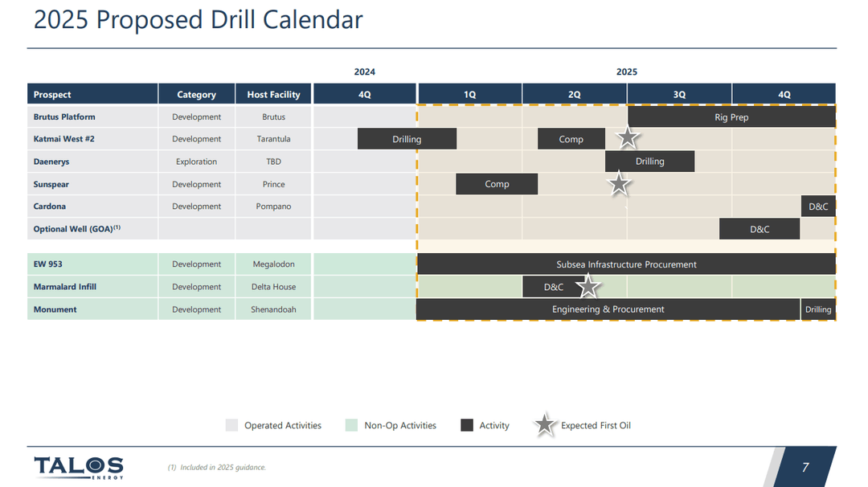Click the Expected First Oil star near Katmai West #2
The image size is (868, 487).
coord(627,138)
